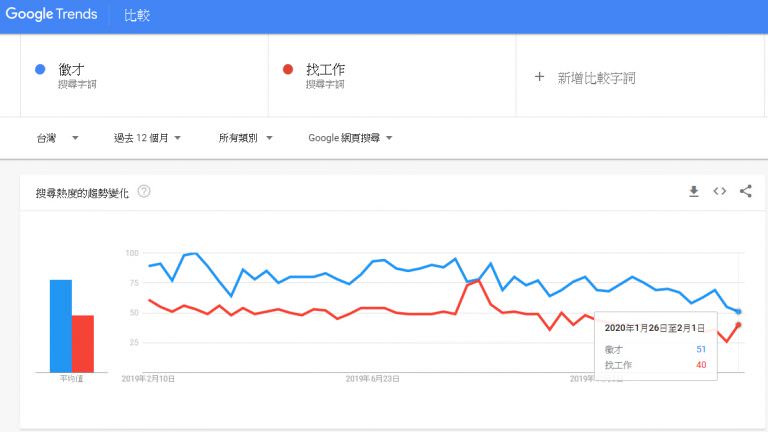Edit the 徵才 search term
Screen dimensions: 768x432
[x=72, y=70]
